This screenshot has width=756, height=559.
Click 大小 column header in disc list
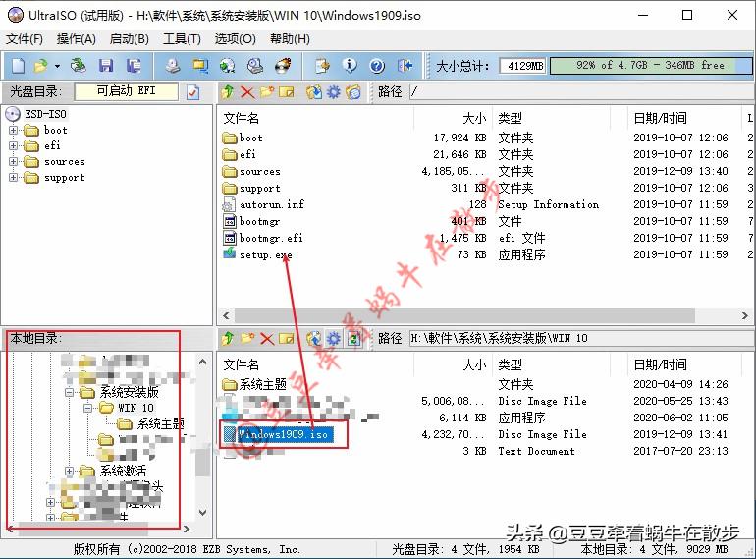pos(474,118)
